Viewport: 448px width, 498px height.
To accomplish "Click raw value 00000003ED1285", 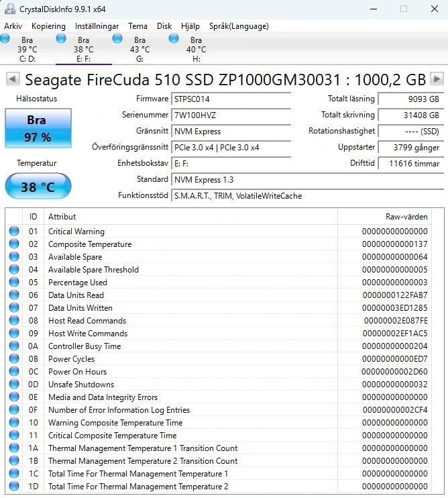I will tap(395, 308).
